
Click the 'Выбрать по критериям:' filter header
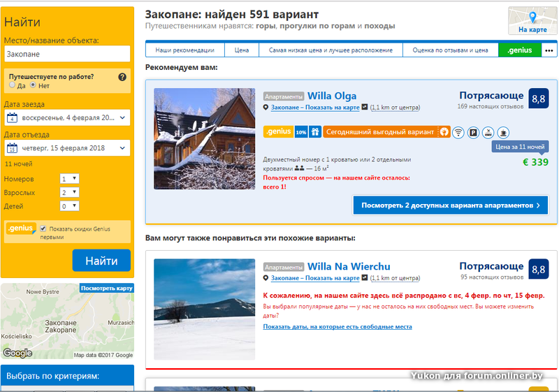pyautogui.click(x=67, y=376)
